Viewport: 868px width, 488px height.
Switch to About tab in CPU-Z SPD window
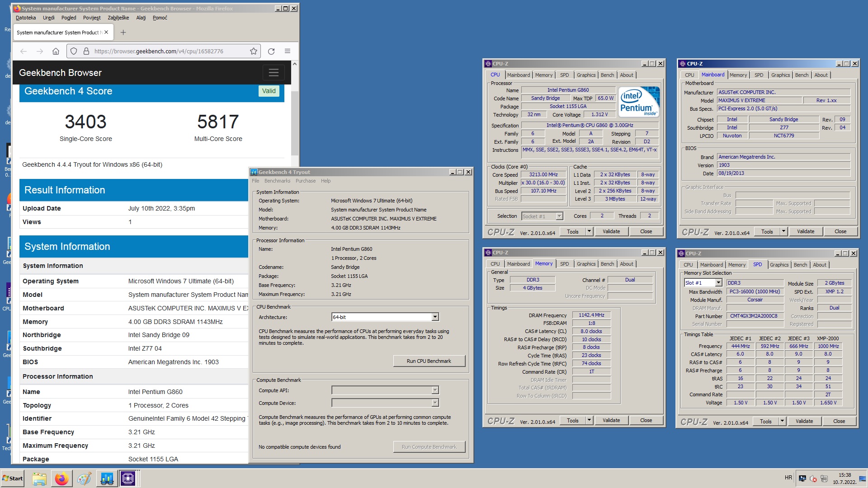819,265
